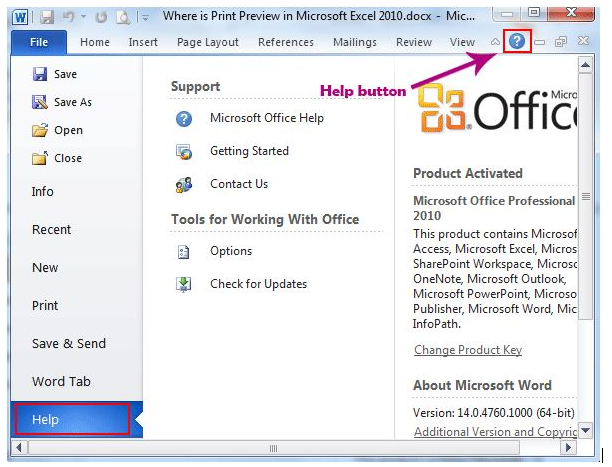Open Getting Started
The height and width of the screenshot is (467, 612).
249,151
